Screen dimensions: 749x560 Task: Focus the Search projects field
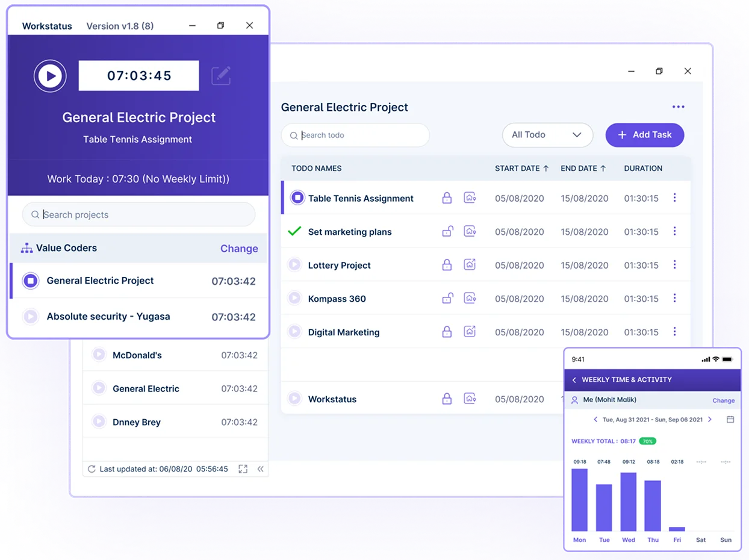click(x=138, y=214)
